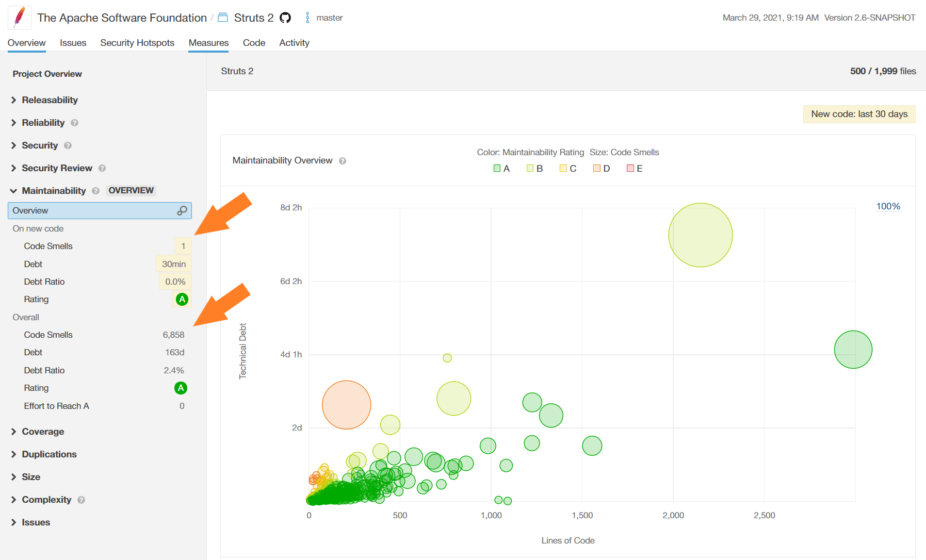Open Security help question mark

(x=68, y=145)
